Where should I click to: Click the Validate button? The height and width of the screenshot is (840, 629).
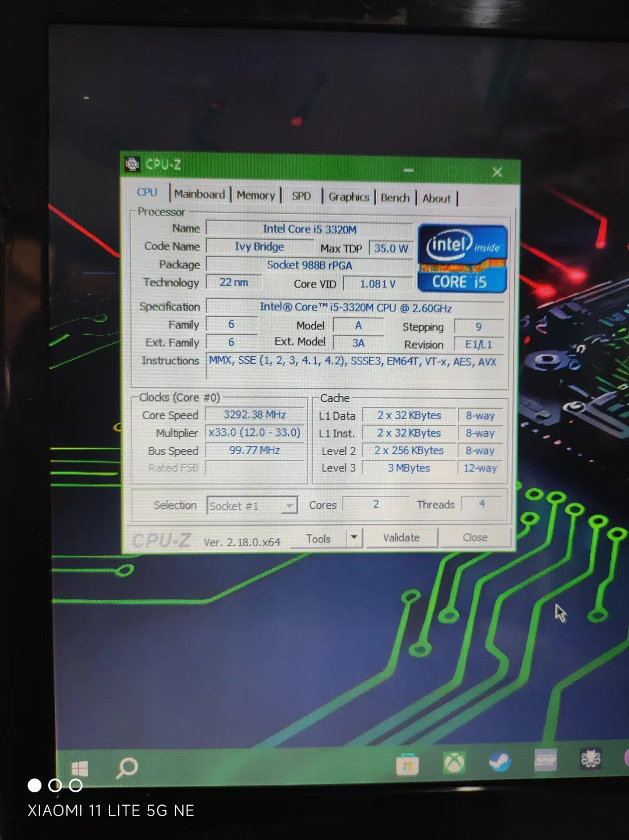(401, 538)
